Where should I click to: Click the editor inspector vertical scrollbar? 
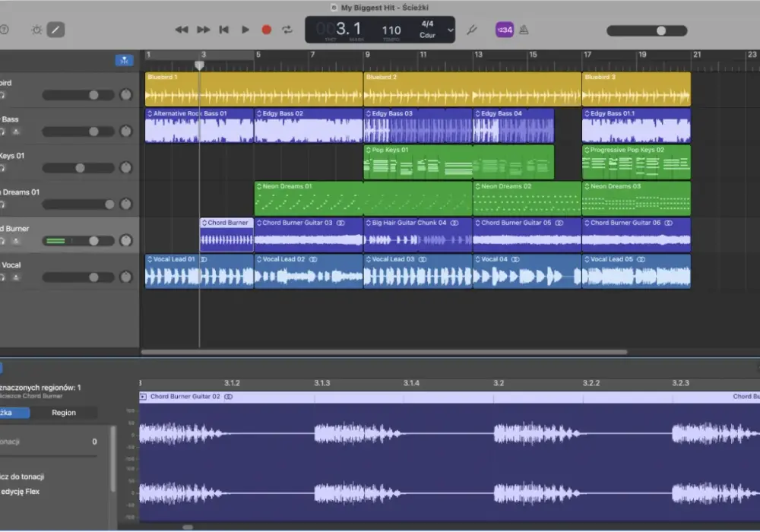[x=113, y=459]
